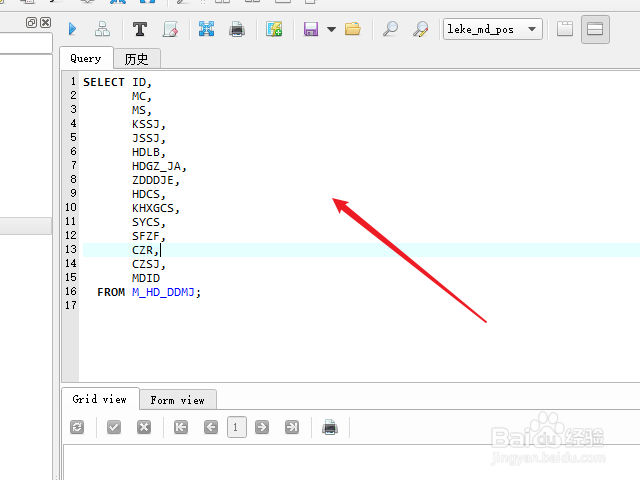The image size is (640, 480).
Task: Click the clear query eraser icon
Action: click(x=170, y=29)
